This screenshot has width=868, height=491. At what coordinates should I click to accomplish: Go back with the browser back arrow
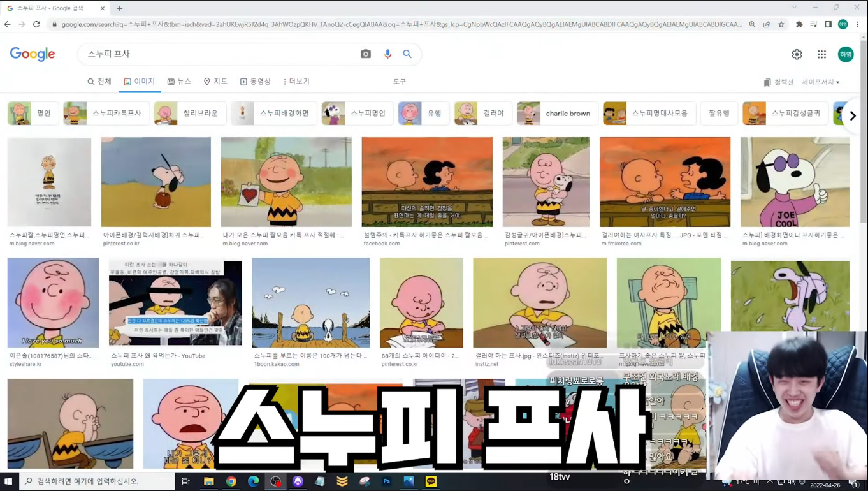[x=8, y=24]
